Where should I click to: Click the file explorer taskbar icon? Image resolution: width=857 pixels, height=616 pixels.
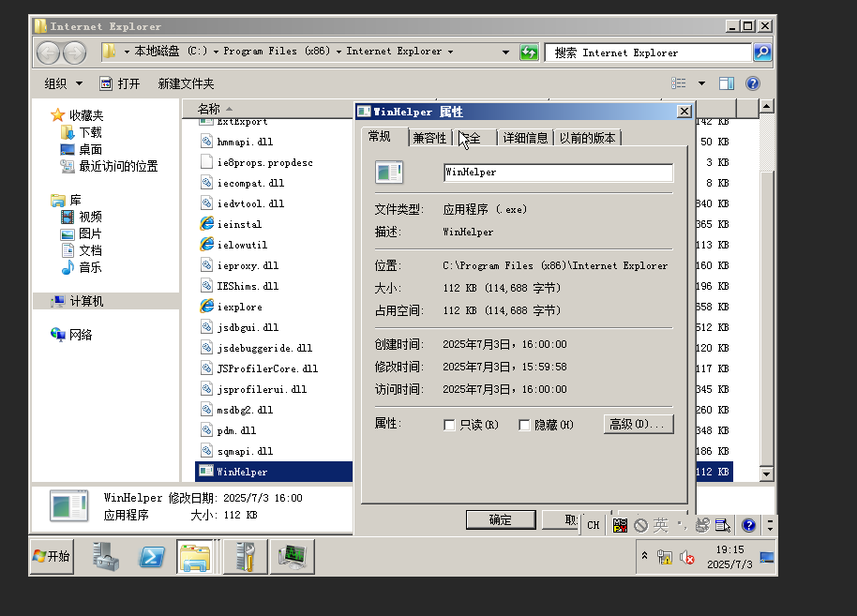pyautogui.click(x=195, y=556)
